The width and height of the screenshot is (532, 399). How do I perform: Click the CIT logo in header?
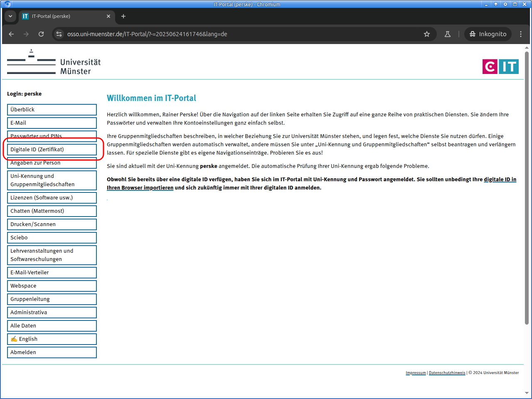coord(500,66)
